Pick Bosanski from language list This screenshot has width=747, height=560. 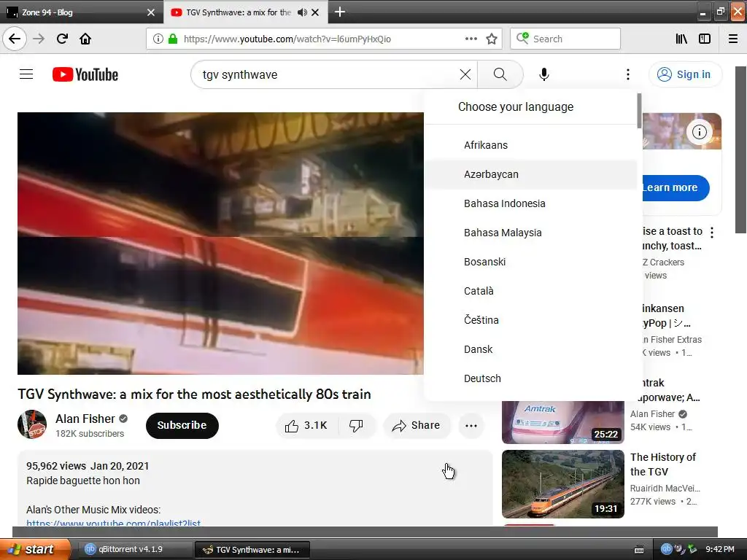point(531,262)
